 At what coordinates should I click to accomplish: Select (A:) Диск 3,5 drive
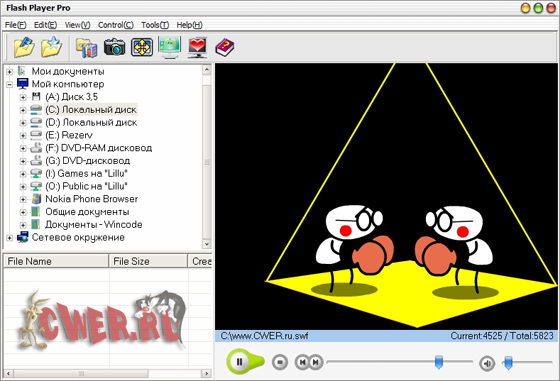tap(71, 97)
